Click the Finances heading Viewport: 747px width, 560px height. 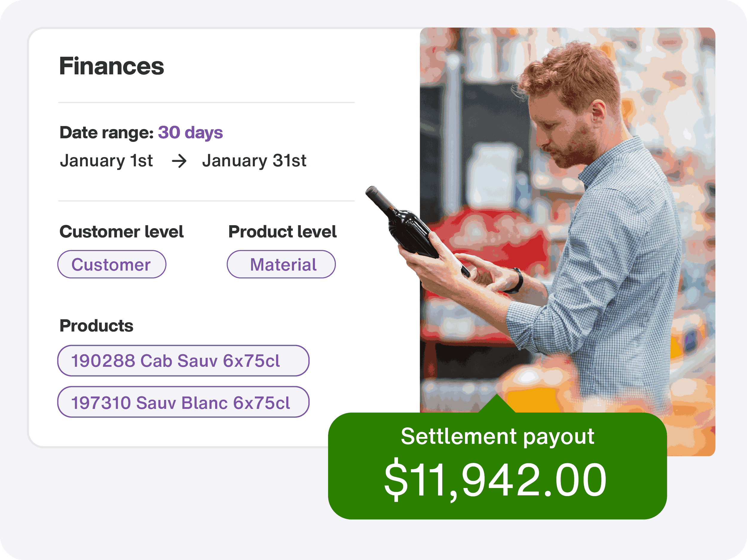[x=111, y=66]
